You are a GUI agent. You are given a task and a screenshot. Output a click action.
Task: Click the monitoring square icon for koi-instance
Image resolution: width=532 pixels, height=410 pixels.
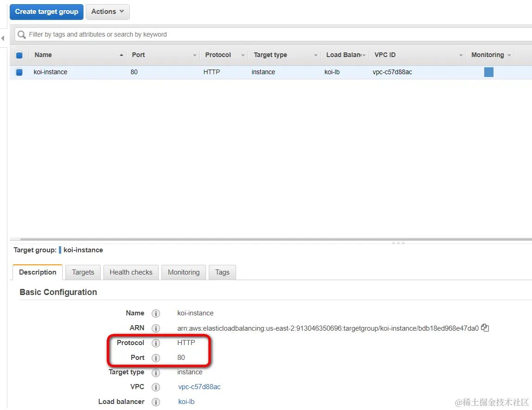pyautogui.click(x=488, y=72)
